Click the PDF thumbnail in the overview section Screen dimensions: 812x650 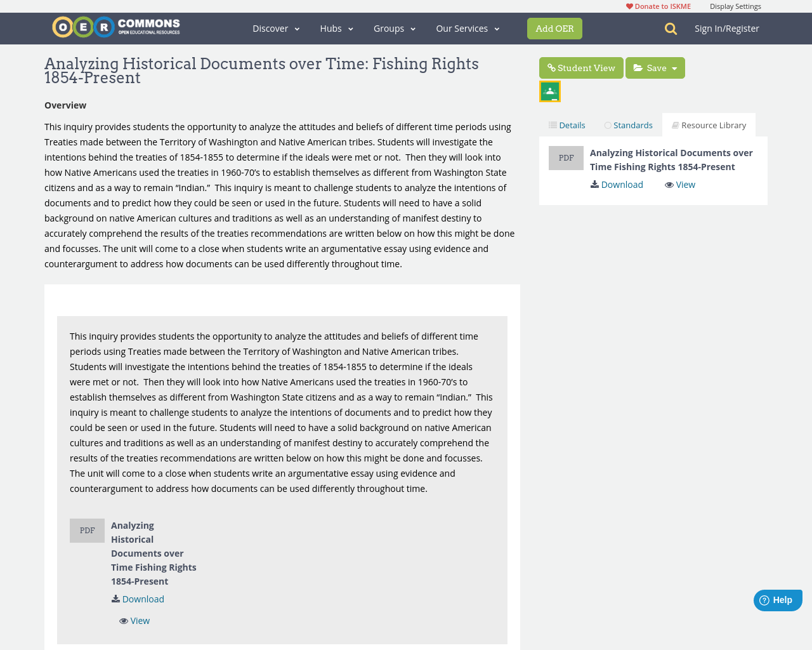pos(87,531)
